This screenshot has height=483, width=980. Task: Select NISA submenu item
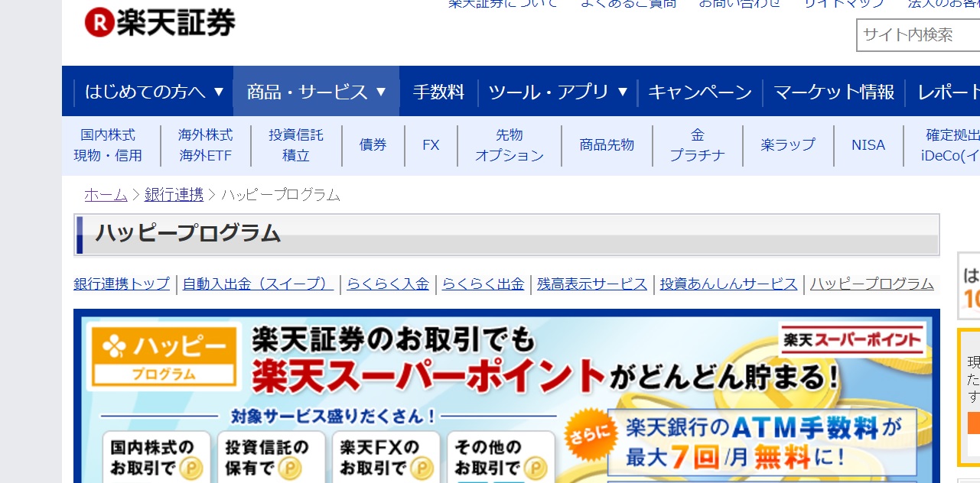coord(868,145)
